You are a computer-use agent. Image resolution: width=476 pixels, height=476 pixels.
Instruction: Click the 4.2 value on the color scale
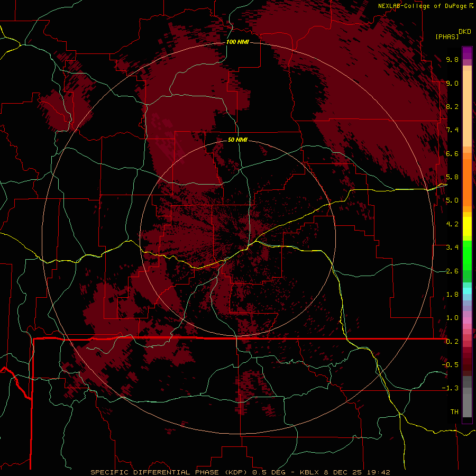[452, 224]
